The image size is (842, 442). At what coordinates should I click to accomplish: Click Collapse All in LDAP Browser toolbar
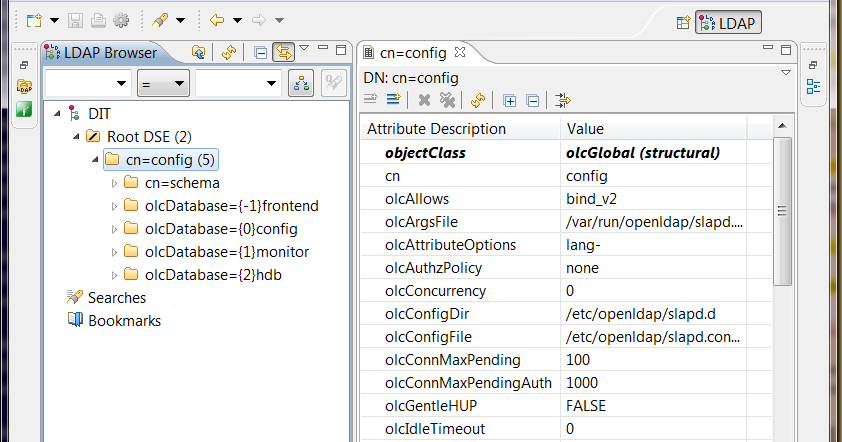(260, 53)
